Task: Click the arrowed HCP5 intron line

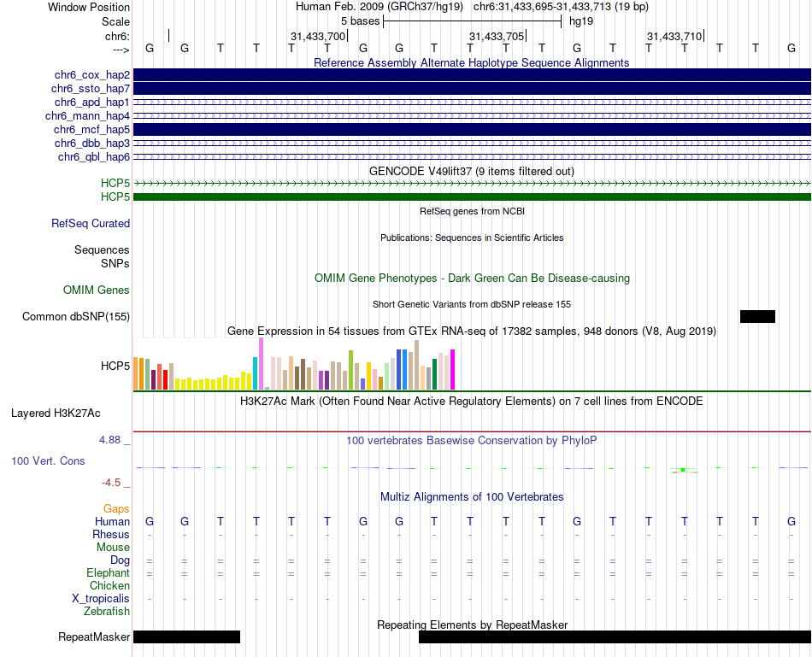Action: click(472, 184)
